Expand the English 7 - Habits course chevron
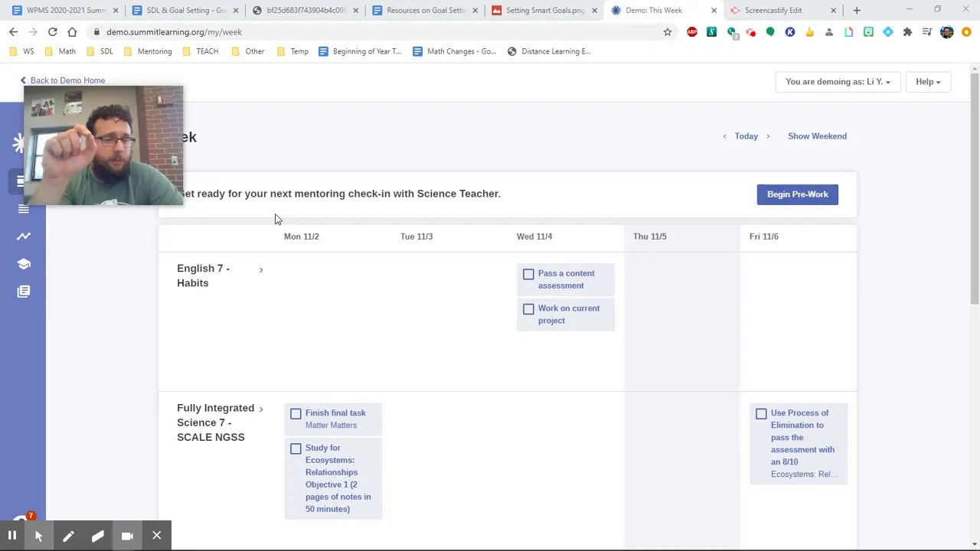This screenshot has height=551, width=980. 261,269
